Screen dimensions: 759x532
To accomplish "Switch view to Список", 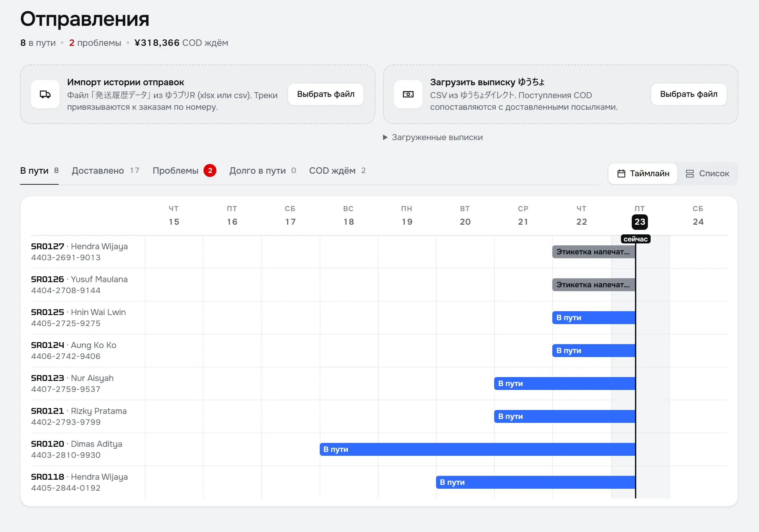I will [x=707, y=173].
